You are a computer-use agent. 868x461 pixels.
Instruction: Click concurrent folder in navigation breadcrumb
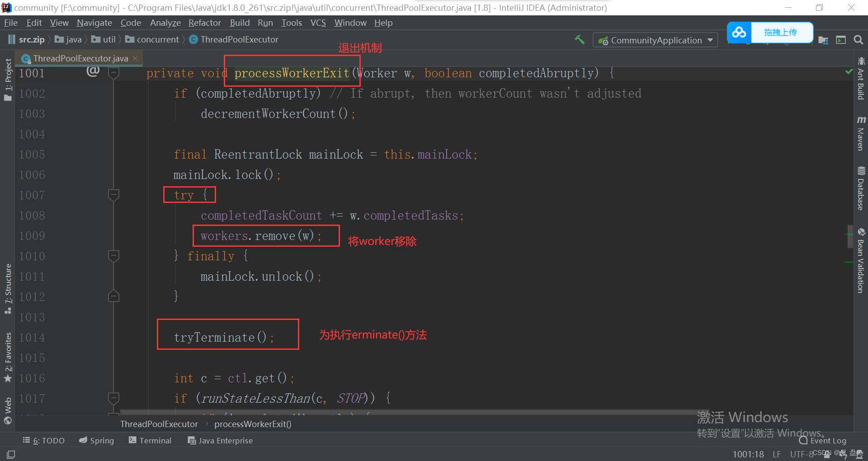pos(152,40)
